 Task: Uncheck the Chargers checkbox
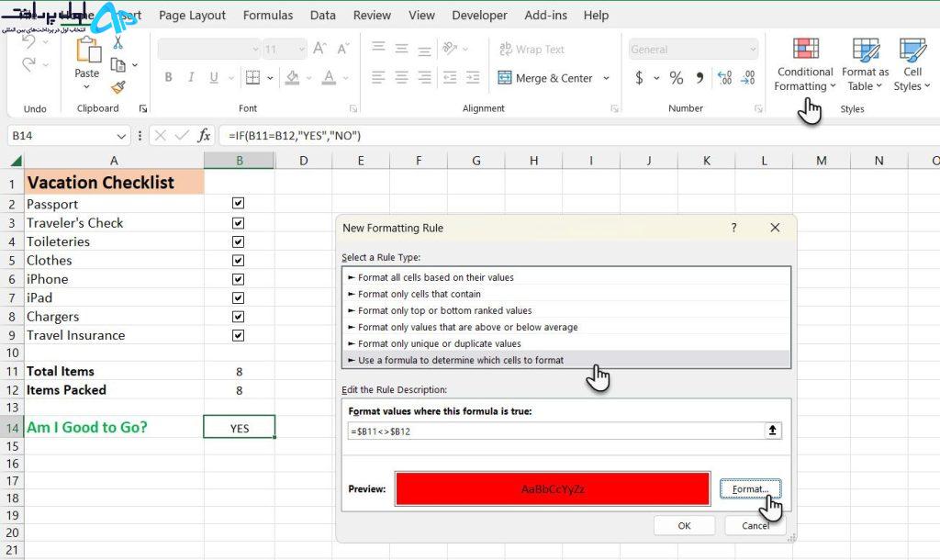238,317
